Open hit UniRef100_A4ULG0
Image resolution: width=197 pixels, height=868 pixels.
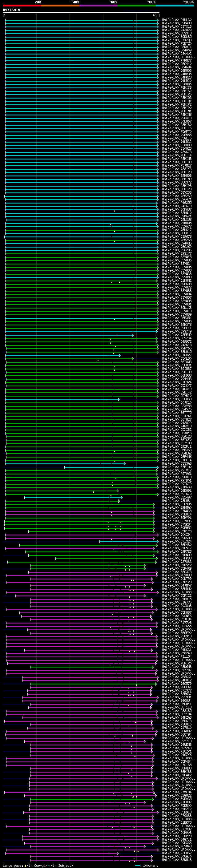point(177,20)
